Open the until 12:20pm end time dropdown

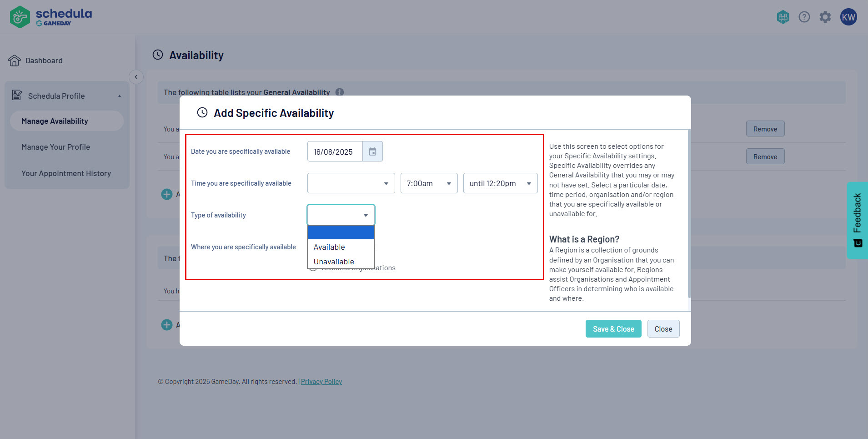(500, 183)
